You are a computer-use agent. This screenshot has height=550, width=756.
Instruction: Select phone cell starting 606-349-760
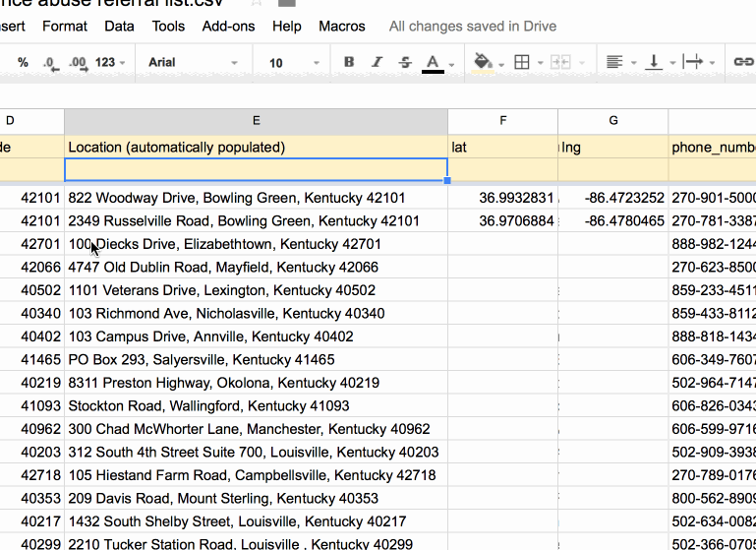[712, 360]
